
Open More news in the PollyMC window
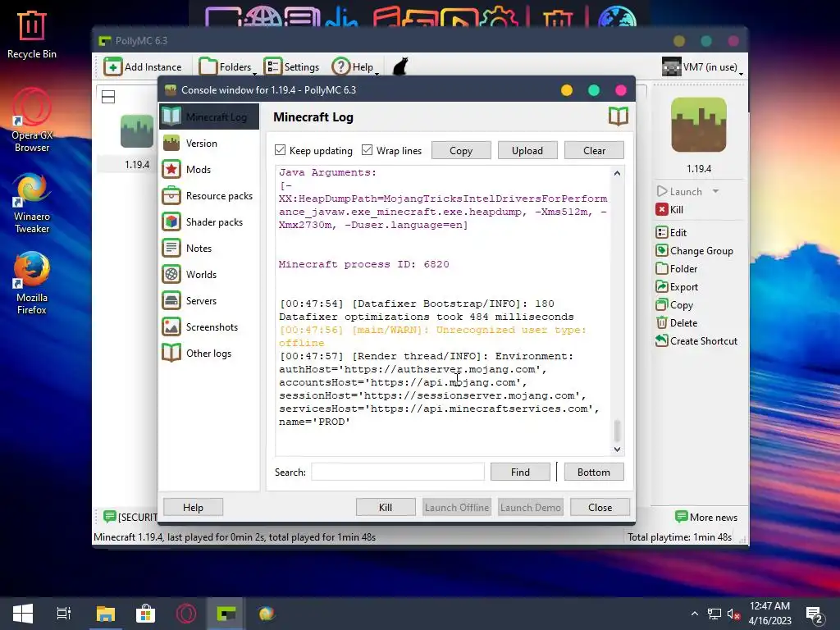706,517
